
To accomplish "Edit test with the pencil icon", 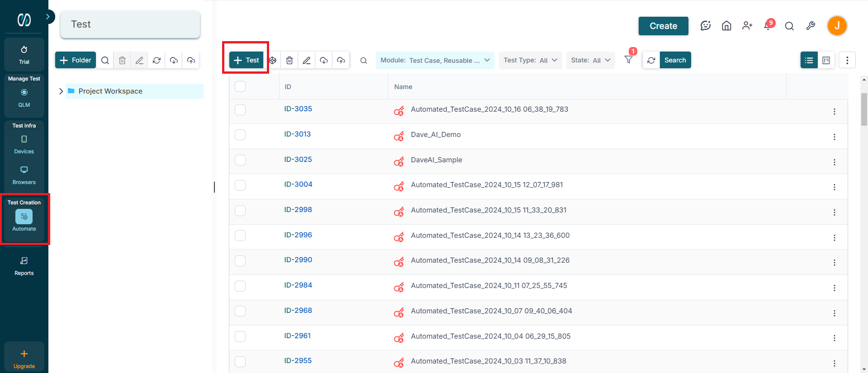I will click(x=307, y=60).
